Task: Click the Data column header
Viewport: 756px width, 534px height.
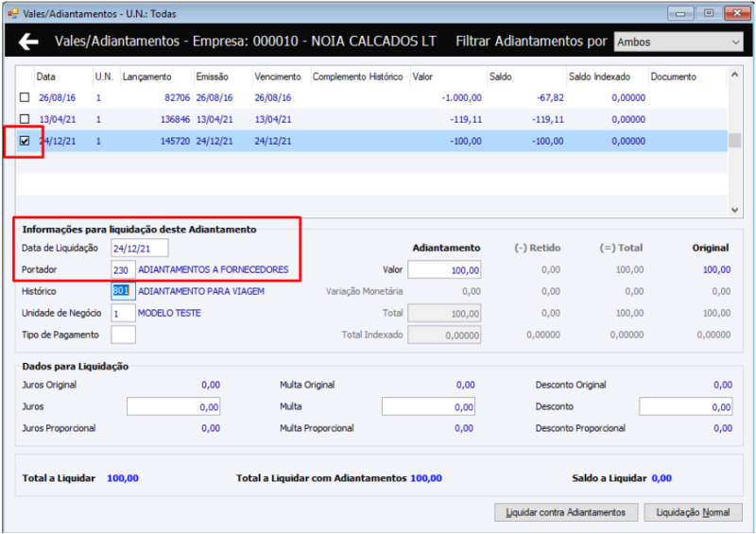Action: tap(45, 77)
